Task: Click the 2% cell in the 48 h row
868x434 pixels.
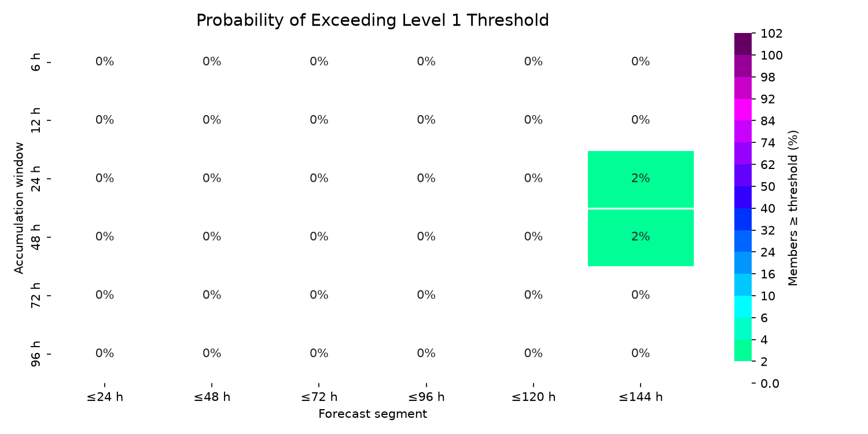Action: tap(641, 237)
